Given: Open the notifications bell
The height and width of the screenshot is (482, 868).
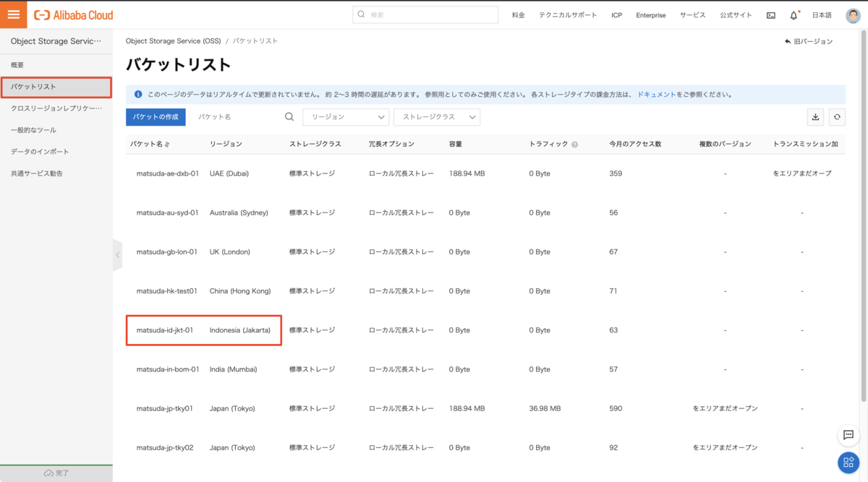Looking at the screenshot, I should point(793,15).
